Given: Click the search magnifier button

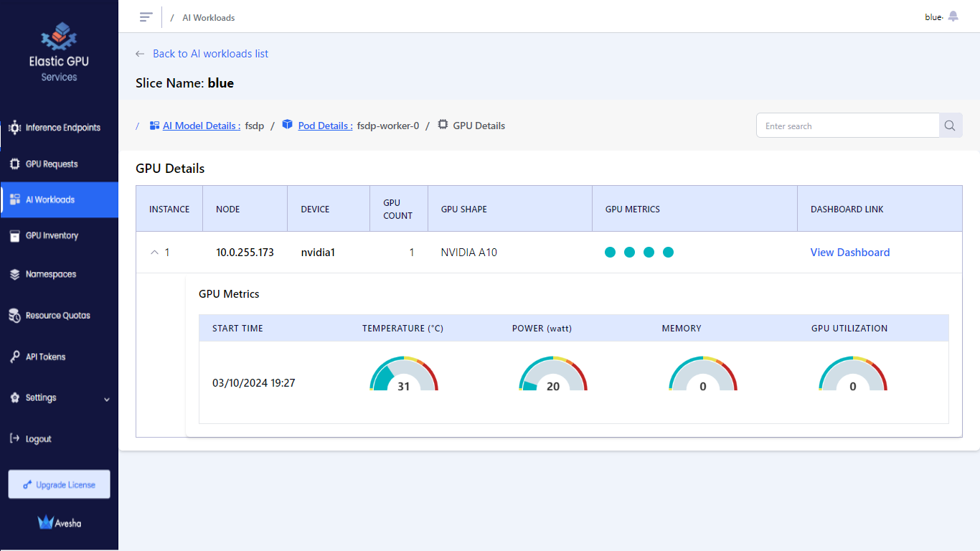Looking at the screenshot, I should pyautogui.click(x=951, y=126).
